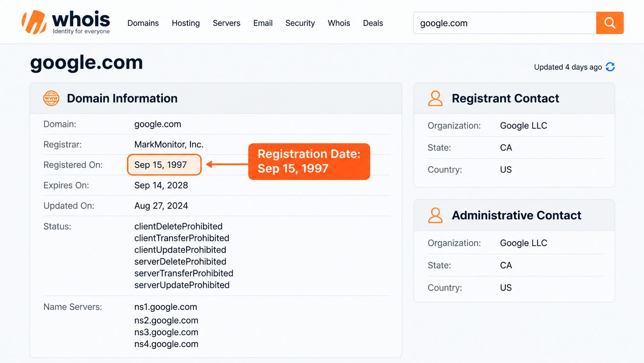Click the orange search magnifier button
Screen dimensions: 644x363
coord(610,23)
